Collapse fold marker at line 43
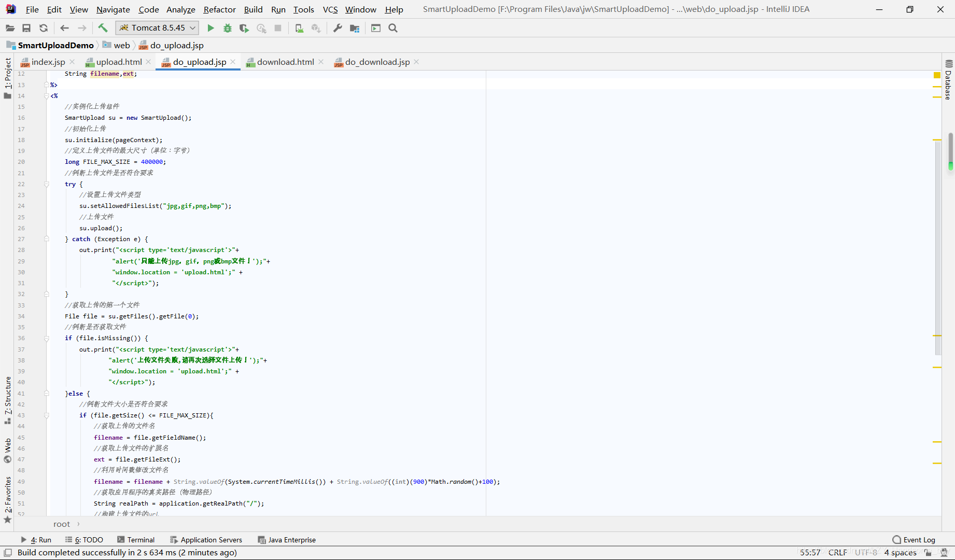This screenshot has width=955, height=560. (46, 415)
